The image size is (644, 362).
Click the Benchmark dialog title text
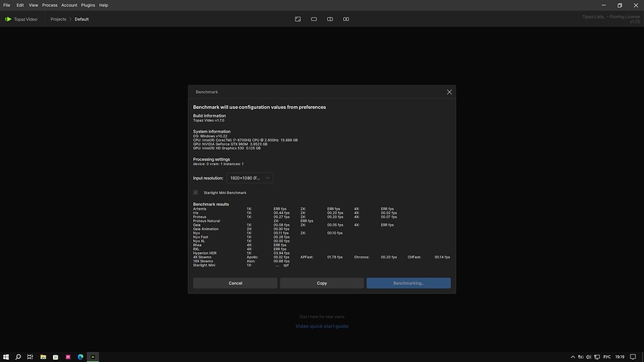pyautogui.click(x=207, y=92)
